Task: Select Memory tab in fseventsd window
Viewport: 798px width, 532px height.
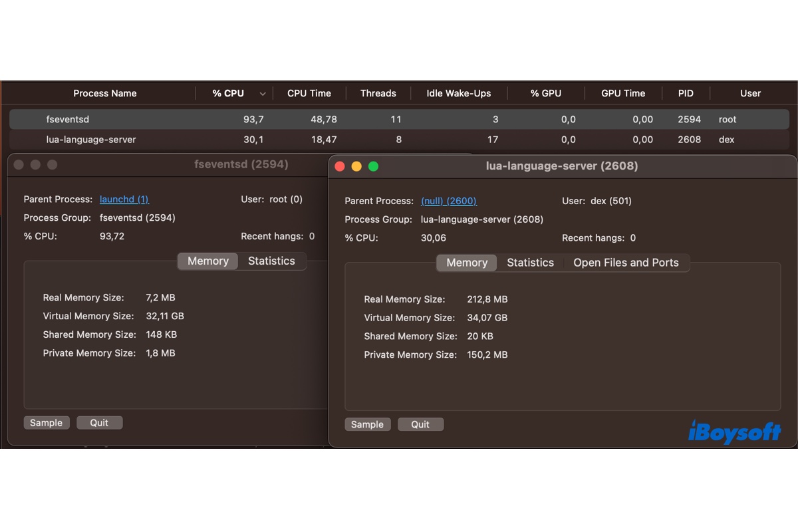Action: tap(207, 261)
